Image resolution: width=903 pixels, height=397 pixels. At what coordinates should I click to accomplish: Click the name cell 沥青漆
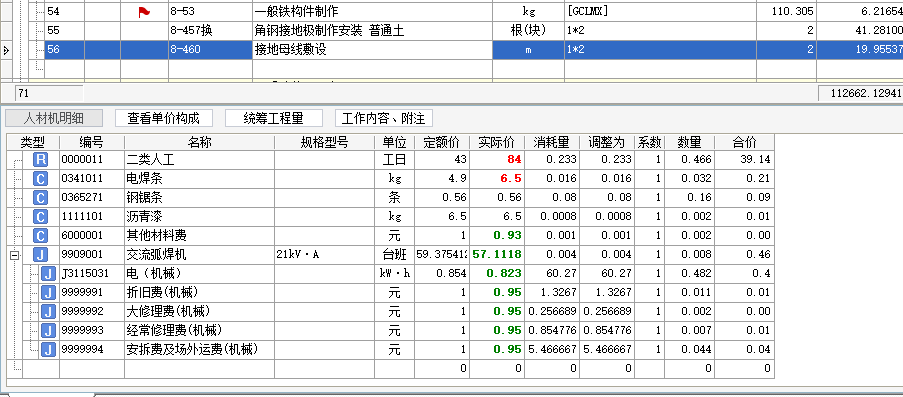(x=199, y=217)
